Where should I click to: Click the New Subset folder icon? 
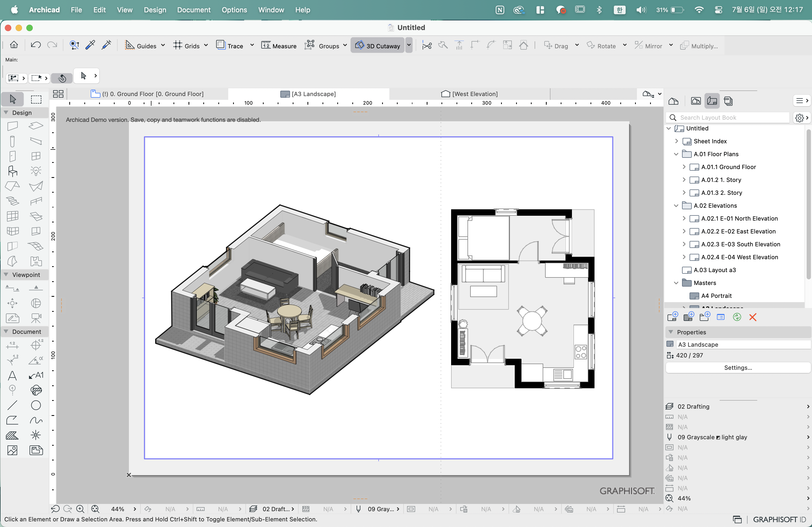coord(705,317)
